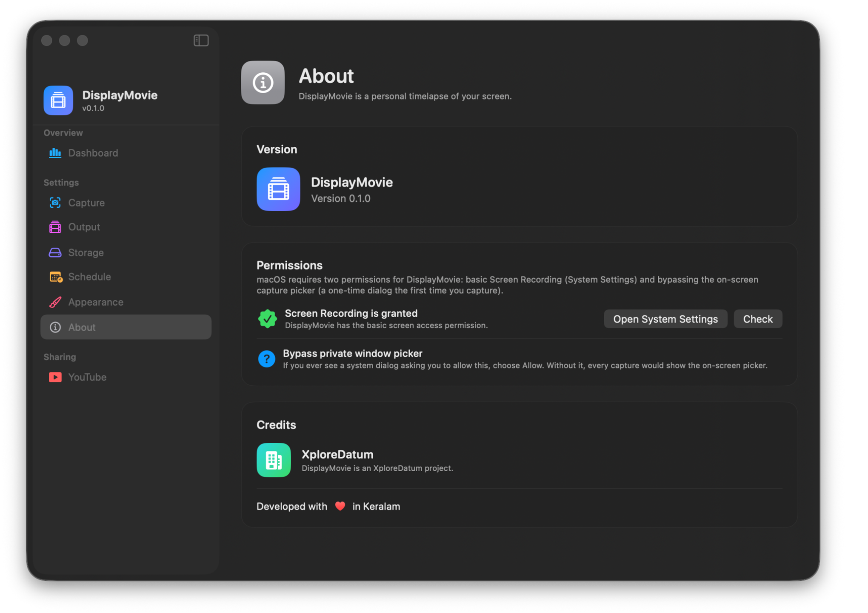Click the Sharing sidebar section label
This screenshot has width=868, height=613.
(x=60, y=357)
